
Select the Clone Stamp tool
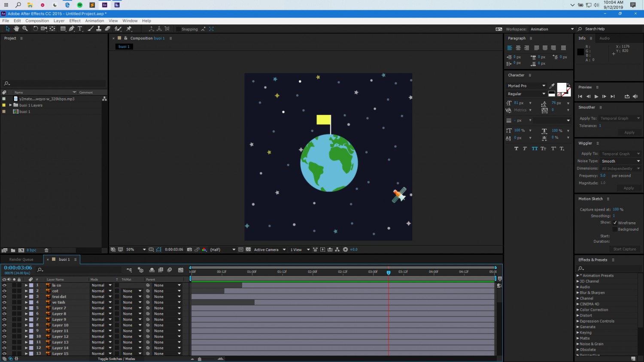[99, 29]
